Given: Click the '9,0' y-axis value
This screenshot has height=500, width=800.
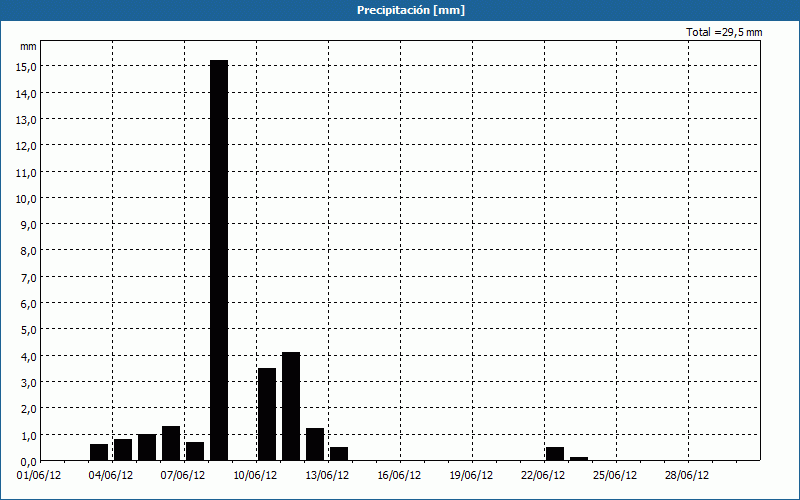Looking at the screenshot, I should pyautogui.click(x=28, y=225).
